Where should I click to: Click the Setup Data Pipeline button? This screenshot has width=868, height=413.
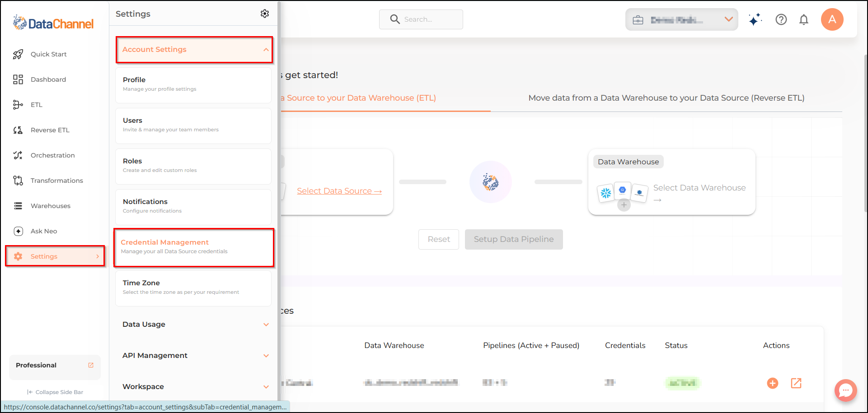514,239
